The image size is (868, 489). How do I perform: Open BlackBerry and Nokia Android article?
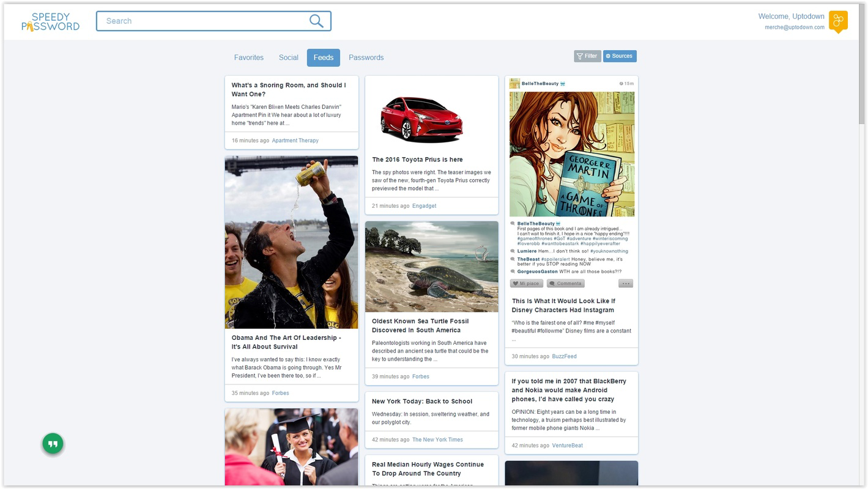[x=569, y=390]
